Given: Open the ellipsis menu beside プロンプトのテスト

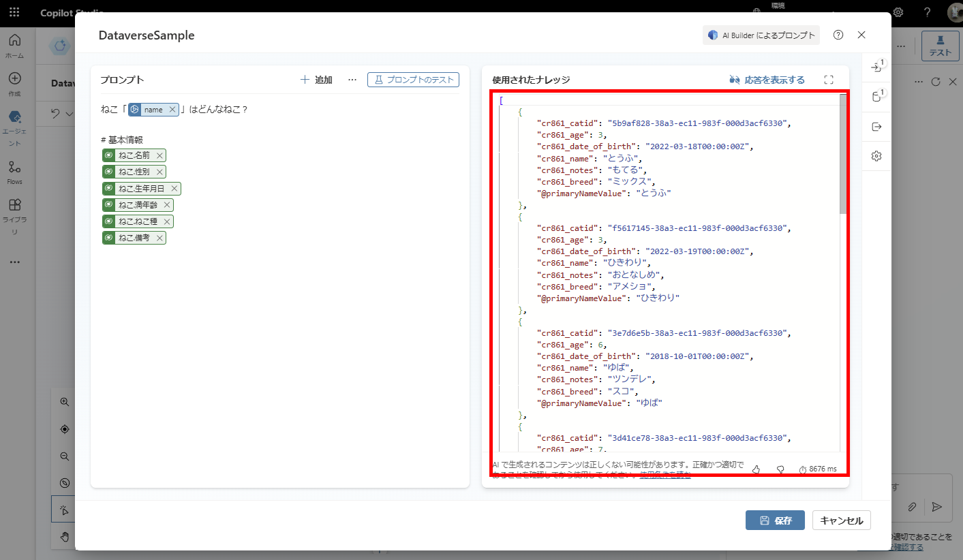Looking at the screenshot, I should pos(352,79).
